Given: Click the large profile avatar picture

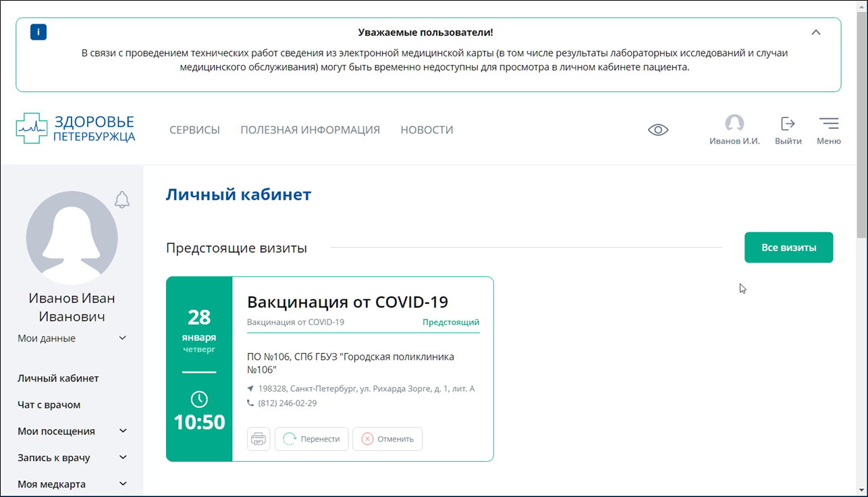Looking at the screenshot, I should 72,237.
